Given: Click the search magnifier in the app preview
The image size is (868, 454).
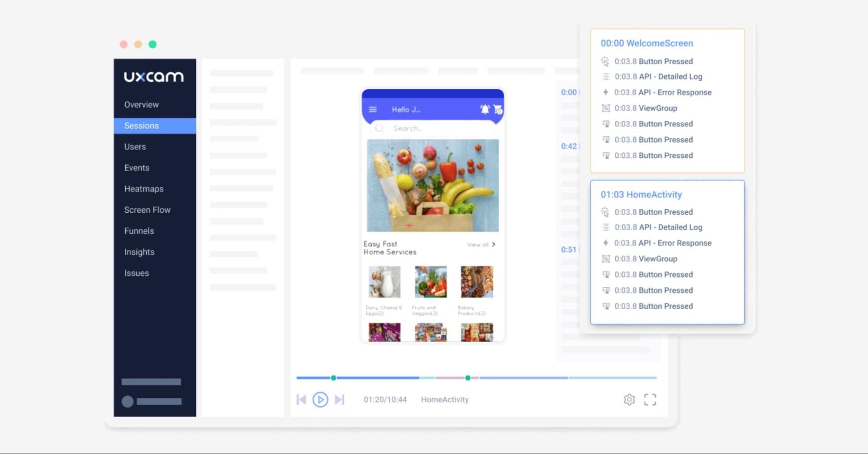Looking at the screenshot, I should coord(380,128).
